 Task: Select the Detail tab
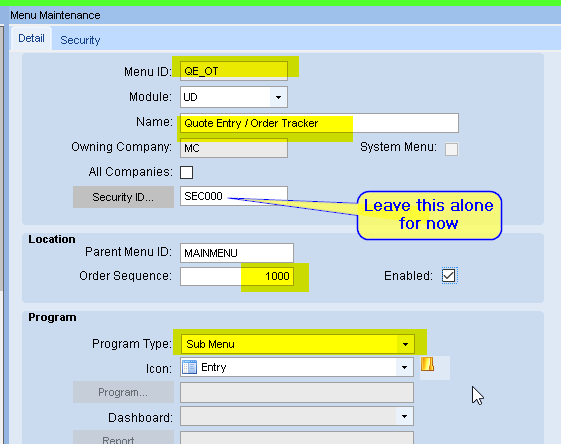[31, 38]
